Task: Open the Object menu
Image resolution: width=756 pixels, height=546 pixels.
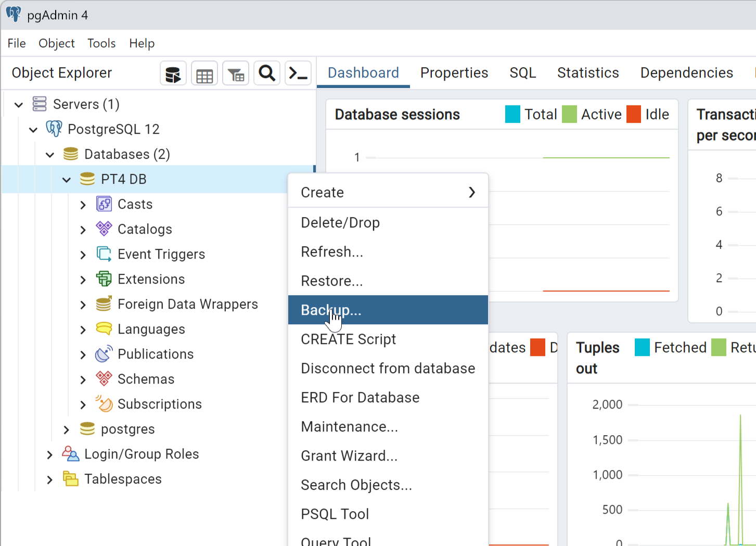Action: tap(57, 43)
